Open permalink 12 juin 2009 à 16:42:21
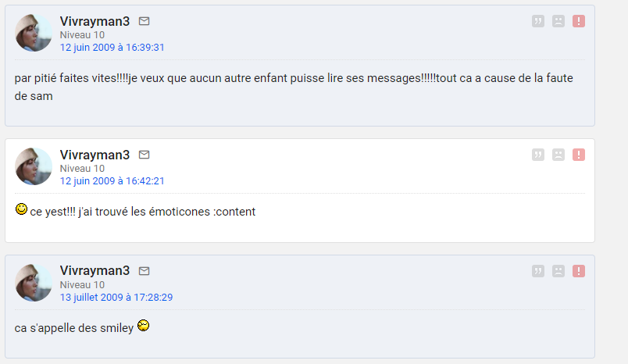This screenshot has height=364, width=628. coord(112,181)
